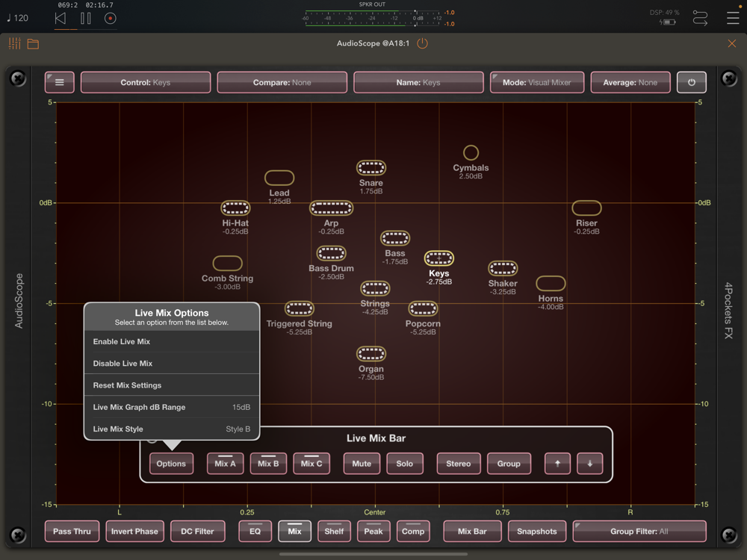The image size is (747, 560).
Task: Enable Pass Thru
Action: click(x=72, y=532)
